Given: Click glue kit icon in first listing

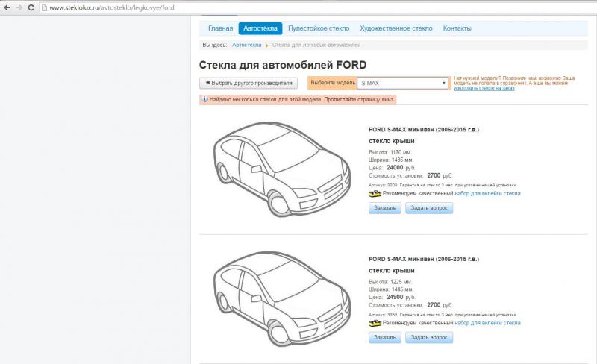Looking at the screenshot, I should coord(375,193).
